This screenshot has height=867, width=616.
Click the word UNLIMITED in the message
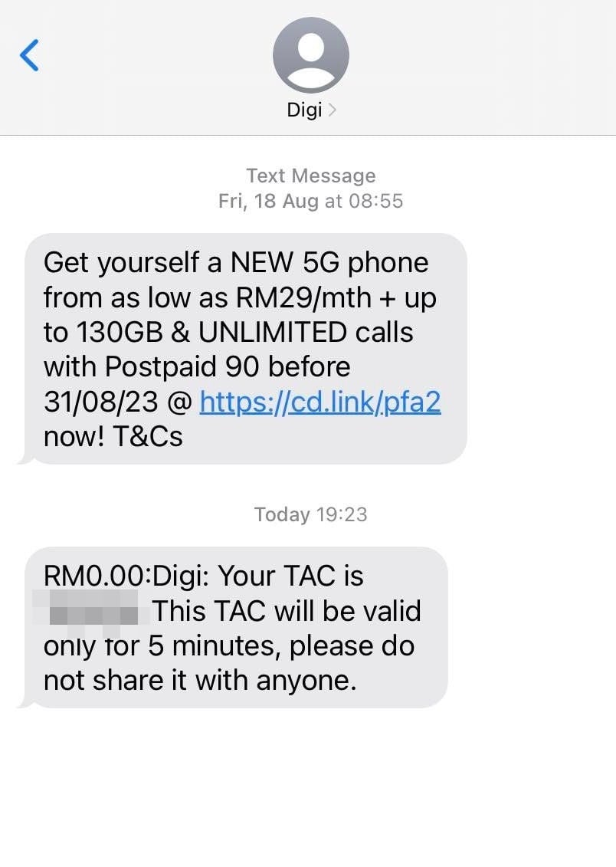[x=272, y=333]
